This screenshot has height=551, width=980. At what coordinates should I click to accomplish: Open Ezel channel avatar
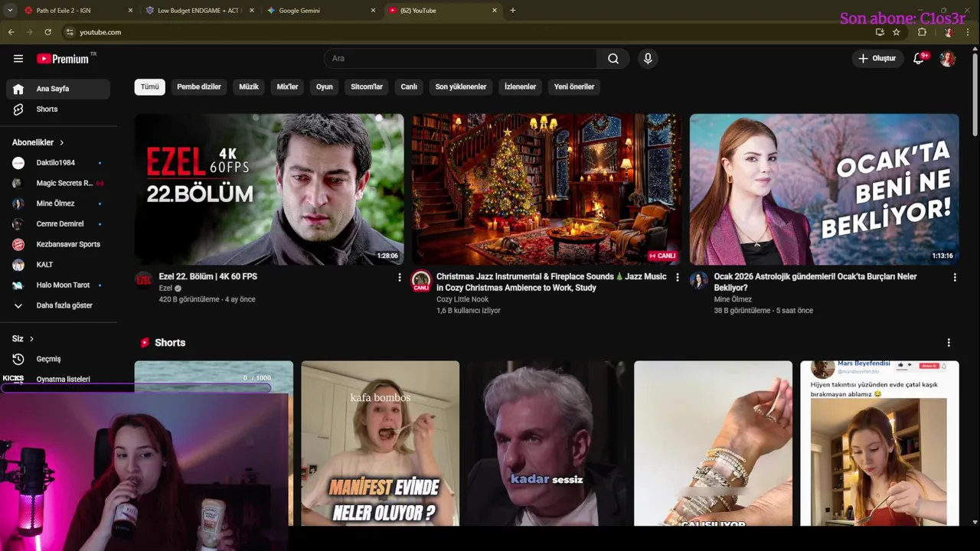click(143, 280)
